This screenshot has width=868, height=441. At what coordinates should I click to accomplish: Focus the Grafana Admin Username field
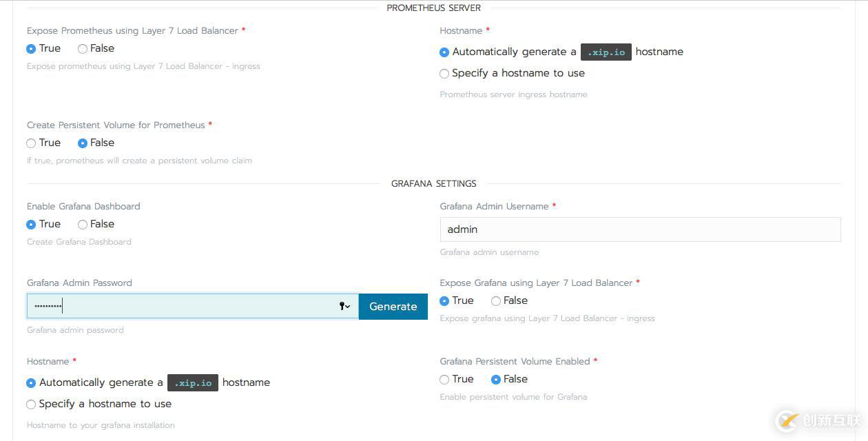640,229
